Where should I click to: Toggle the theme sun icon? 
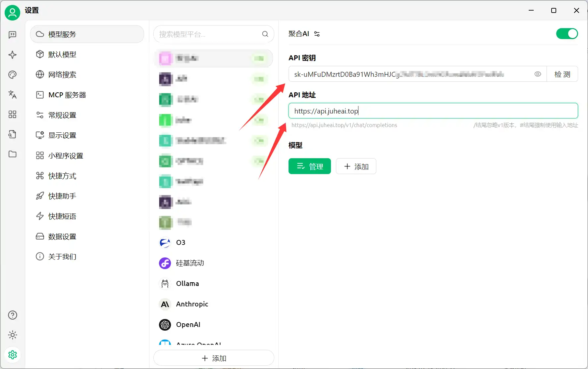13,335
